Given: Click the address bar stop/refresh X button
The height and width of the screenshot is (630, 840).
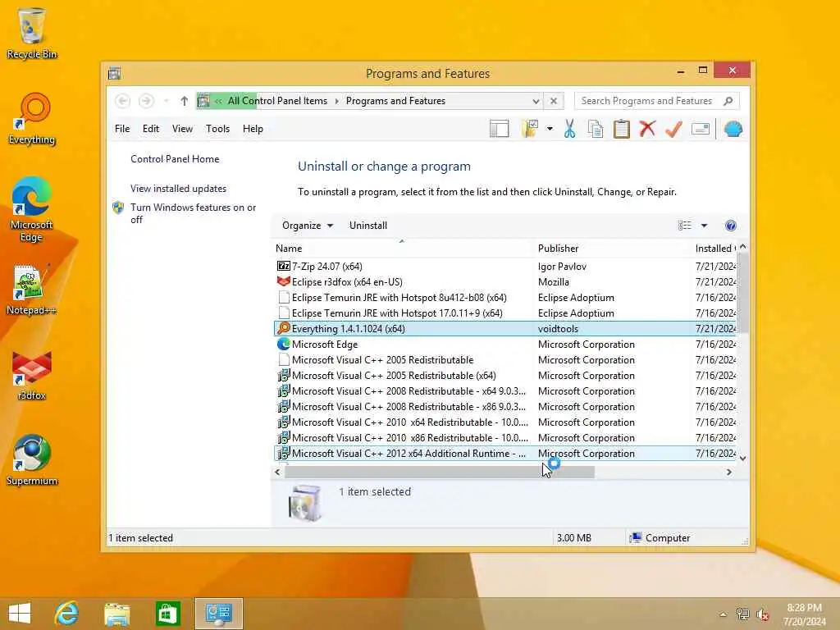Looking at the screenshot, I should coord(554,101).
